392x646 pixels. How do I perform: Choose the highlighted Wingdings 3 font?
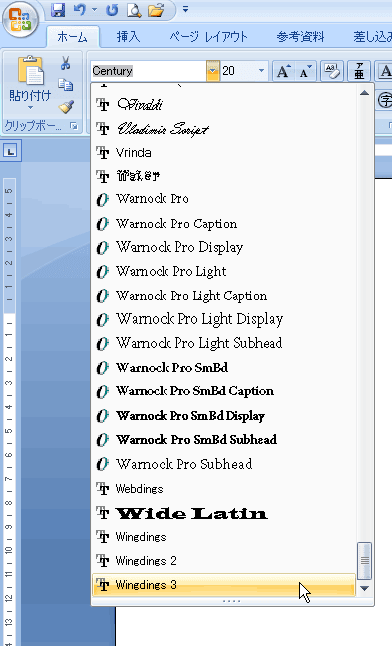pos(224,585)
